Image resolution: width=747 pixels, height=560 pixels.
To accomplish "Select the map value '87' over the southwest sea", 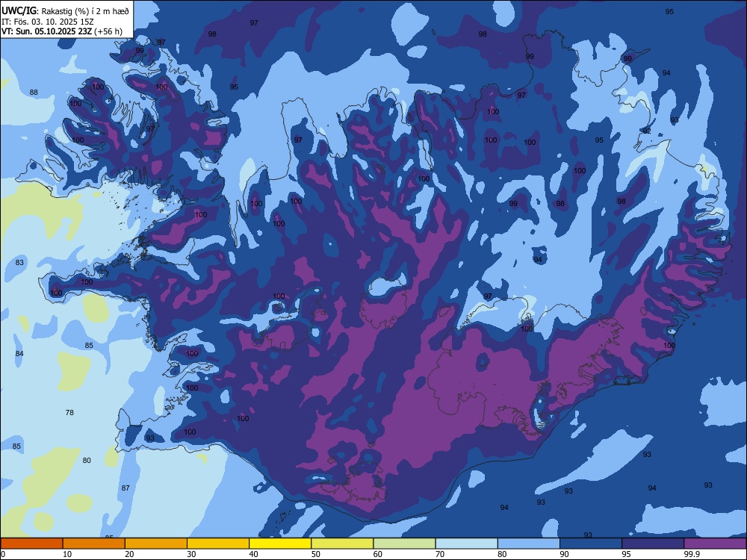I will [125, 488].
